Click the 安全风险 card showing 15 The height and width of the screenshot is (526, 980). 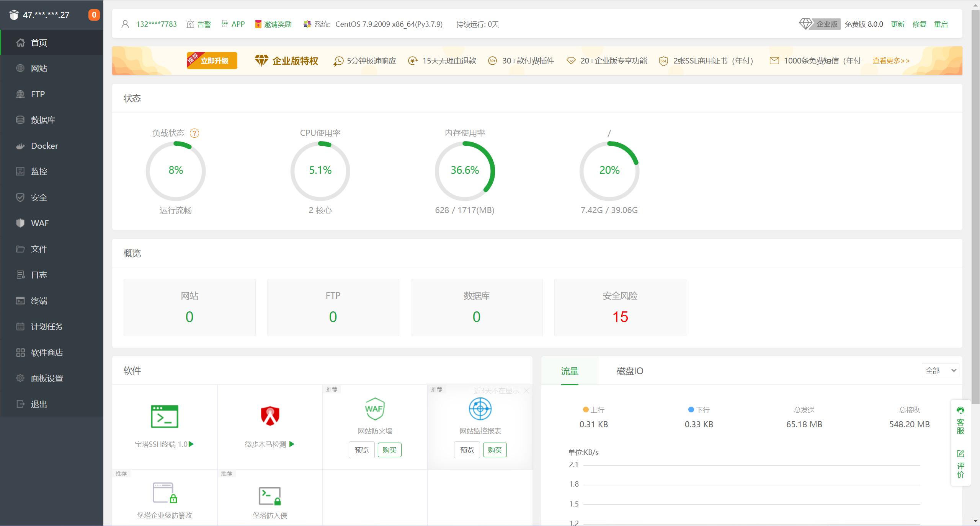(620, 308)
